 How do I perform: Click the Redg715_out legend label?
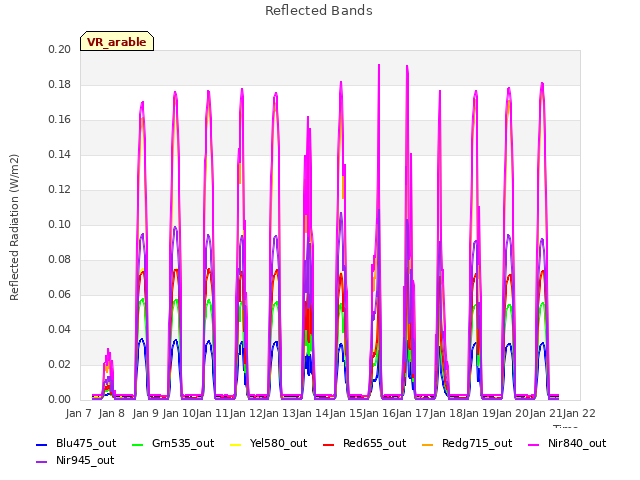pyautogui.click(x=477, y=443)
